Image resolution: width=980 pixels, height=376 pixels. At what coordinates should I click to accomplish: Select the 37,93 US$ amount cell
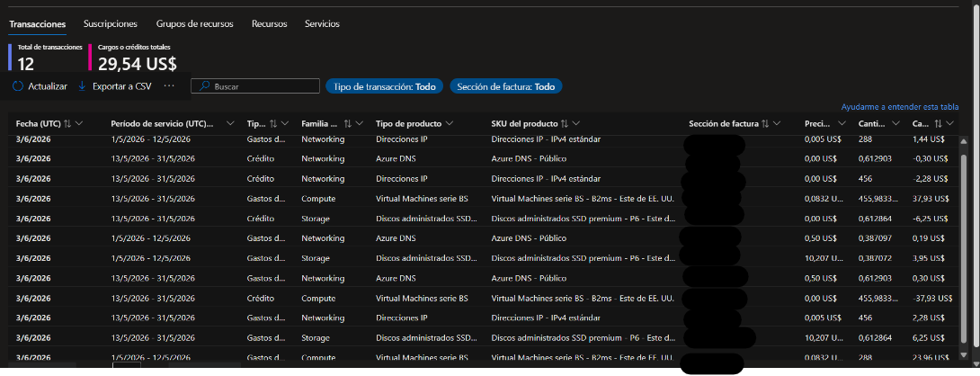931,199
